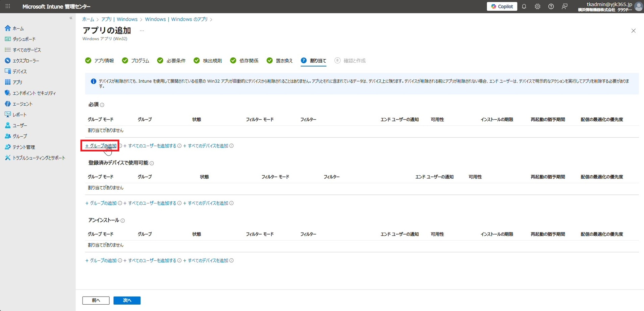Open the notifications bell icon
This screenshot has width=644, height=311.
coord(524,6)
